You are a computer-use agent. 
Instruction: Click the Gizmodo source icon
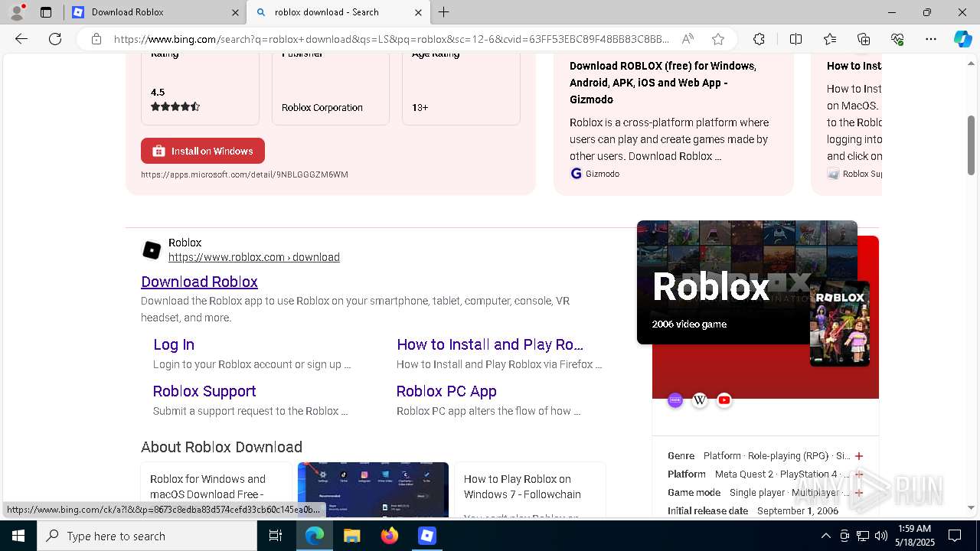coord(577,174)
